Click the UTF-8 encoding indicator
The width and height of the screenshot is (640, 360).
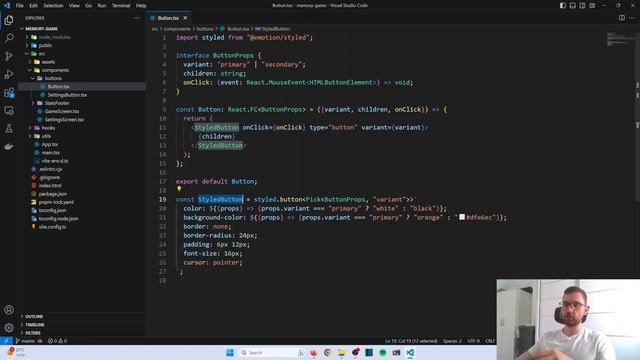coord(473,341)
